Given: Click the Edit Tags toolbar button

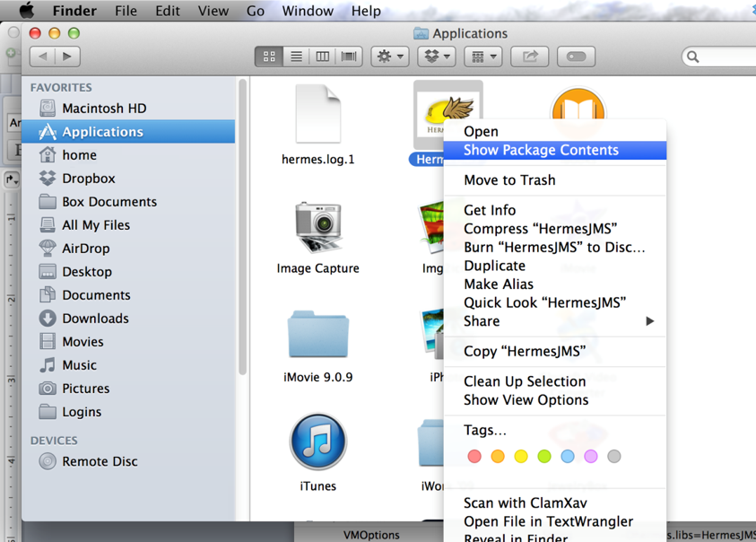Looking at the screenshot, I should [577, 57].
